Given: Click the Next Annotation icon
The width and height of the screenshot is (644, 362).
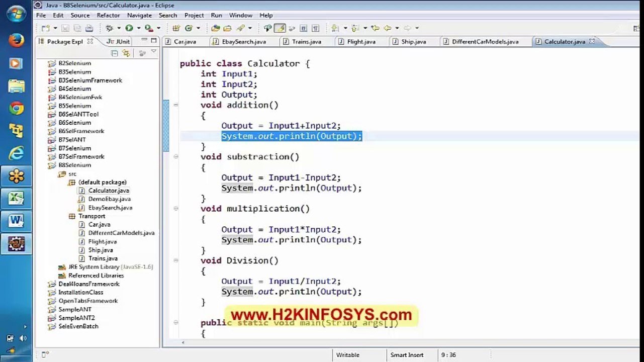Looking at the screenshot, I should [x=335, y=28].
